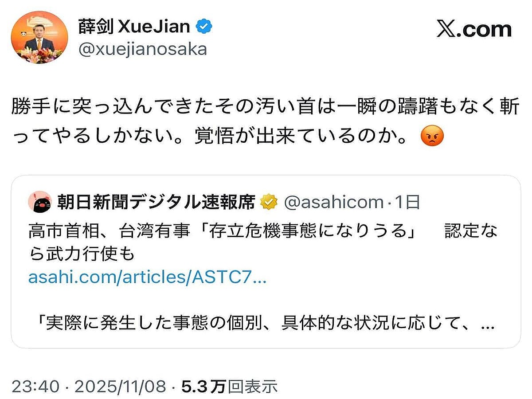View the 5.3万回表示 view count
The width and height of the screenshot is (532, 399).
click(230, 386)
